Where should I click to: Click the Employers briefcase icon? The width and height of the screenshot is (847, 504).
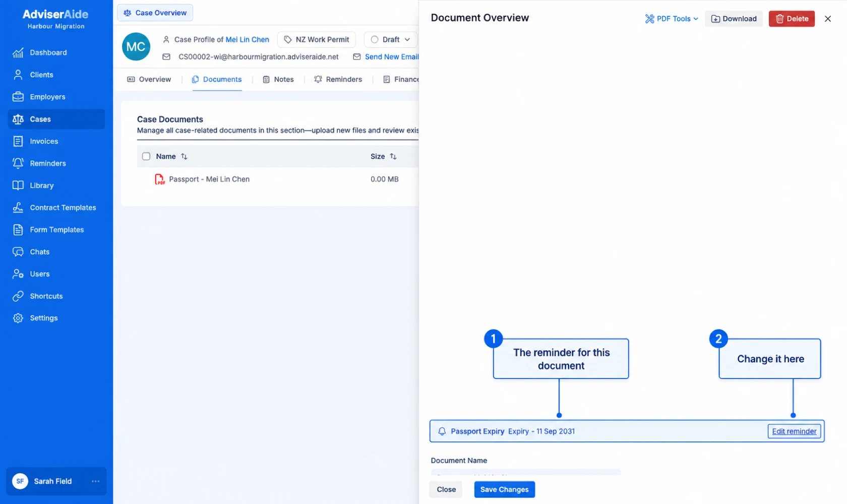(x=18, y=97)
